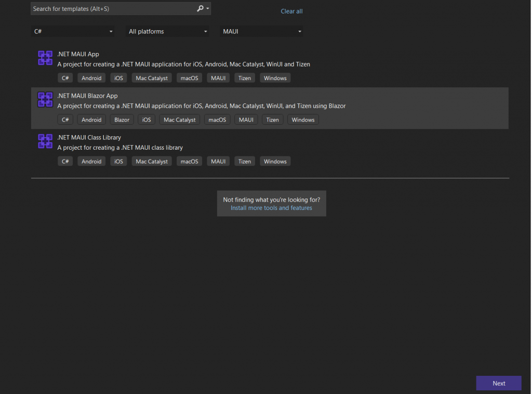Open the C# language dropdown

[73, 31]
